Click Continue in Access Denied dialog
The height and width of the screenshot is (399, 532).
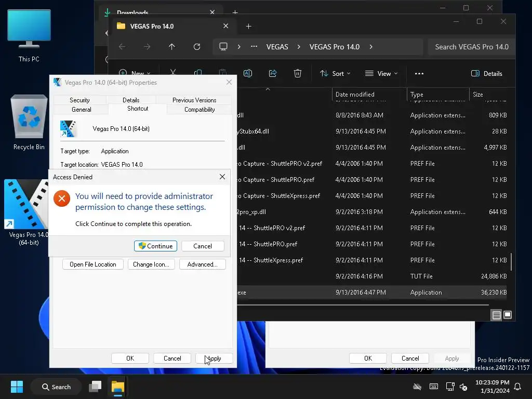[x=155, y=246]
